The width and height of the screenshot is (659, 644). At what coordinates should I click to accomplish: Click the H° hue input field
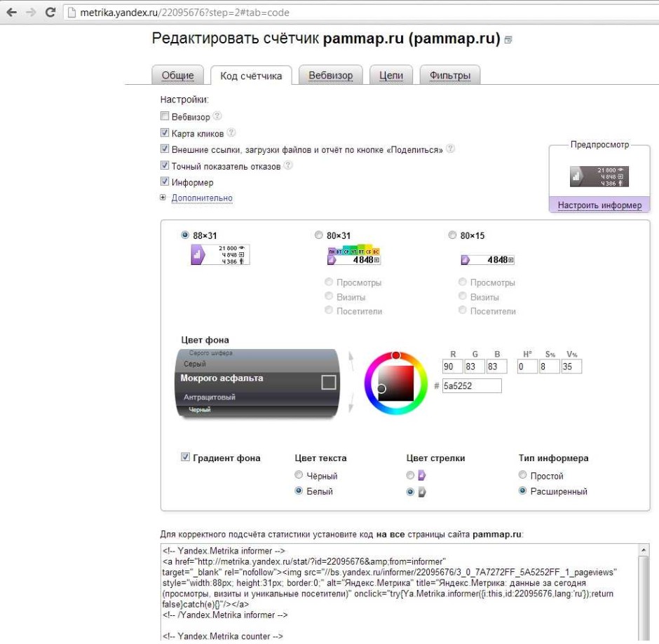coord(527,366)
